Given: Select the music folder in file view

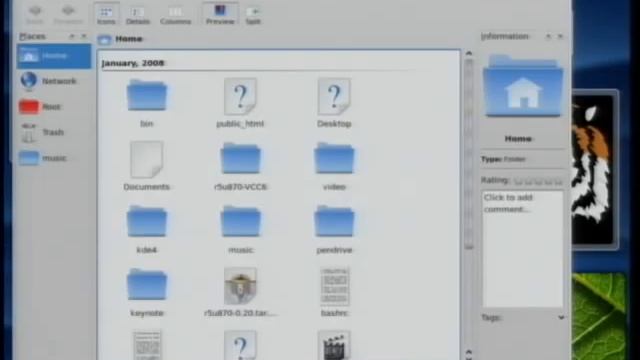Looking at the screenshot, I should pyautogui.click(x=240, y=229).
